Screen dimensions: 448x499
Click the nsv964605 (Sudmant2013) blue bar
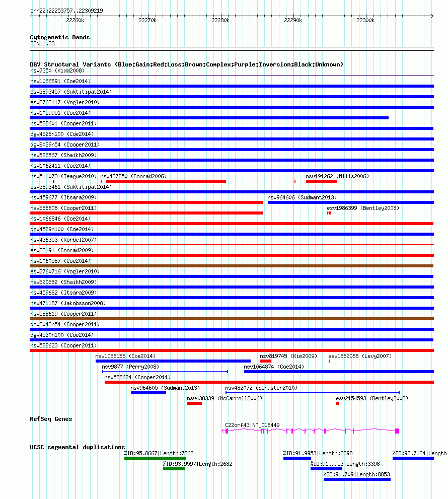148,393
